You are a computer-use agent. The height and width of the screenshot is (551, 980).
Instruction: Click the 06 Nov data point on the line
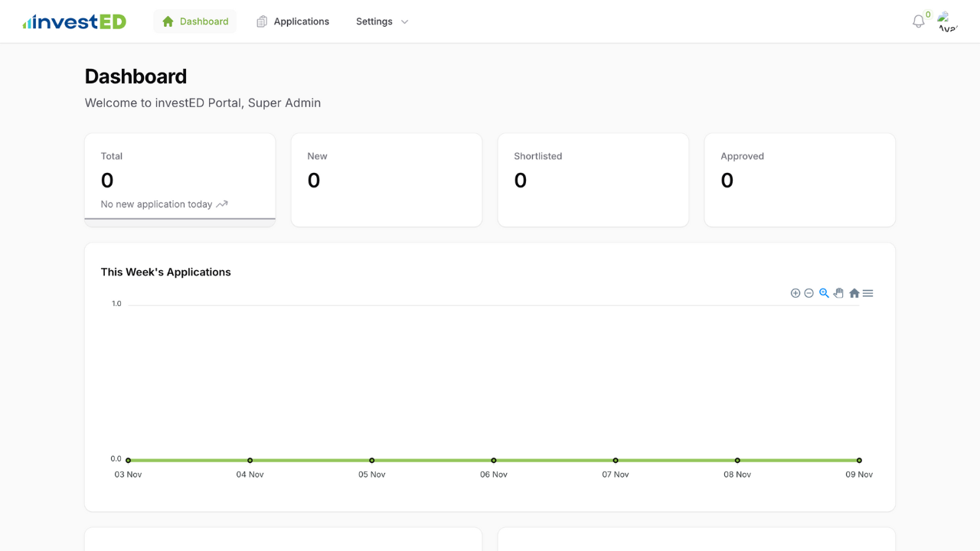pyautogui.click(x=493, y=460)
